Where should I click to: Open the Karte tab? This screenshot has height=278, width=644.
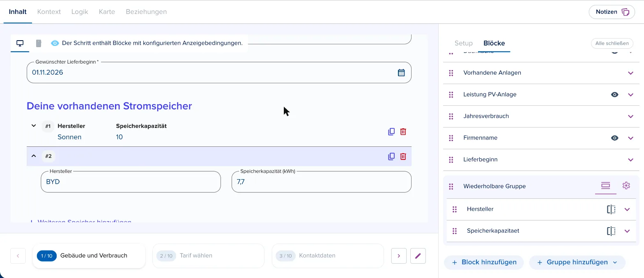(107, 12)
